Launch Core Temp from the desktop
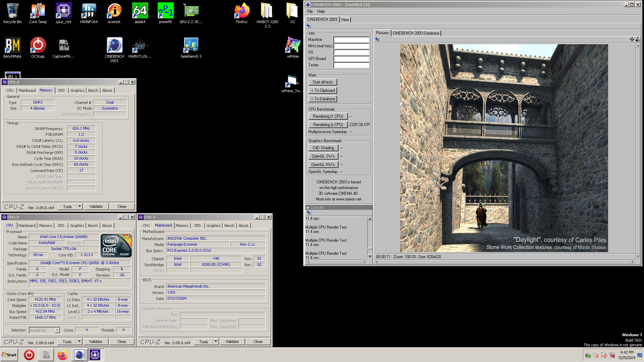The height and width of the screenshot is (362, 644). point(38,13)
